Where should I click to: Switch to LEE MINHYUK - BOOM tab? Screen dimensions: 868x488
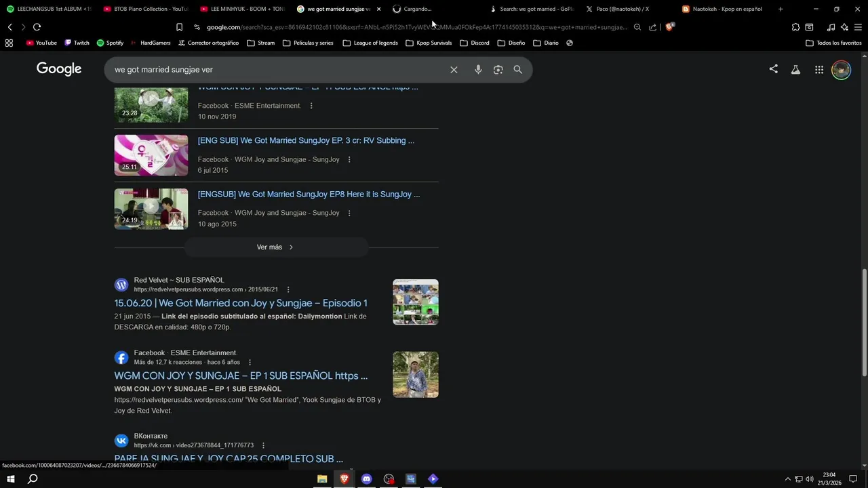click(x=243, y=9)
